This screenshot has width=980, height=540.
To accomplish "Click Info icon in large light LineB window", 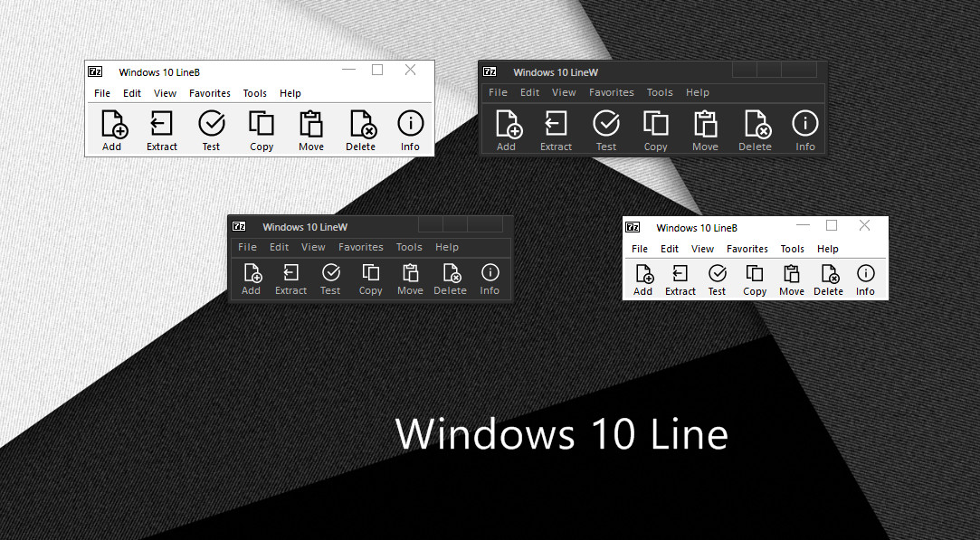I will (x=411, y=123).
